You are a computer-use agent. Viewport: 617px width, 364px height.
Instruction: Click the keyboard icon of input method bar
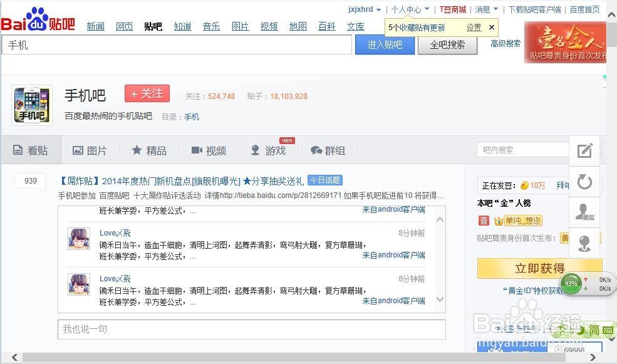click(608, 330)
